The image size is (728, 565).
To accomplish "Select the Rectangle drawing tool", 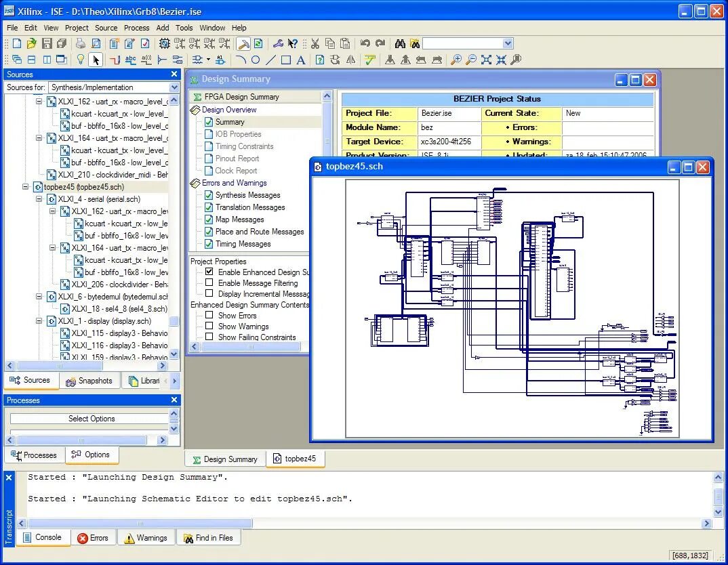I will coord(286,60).
